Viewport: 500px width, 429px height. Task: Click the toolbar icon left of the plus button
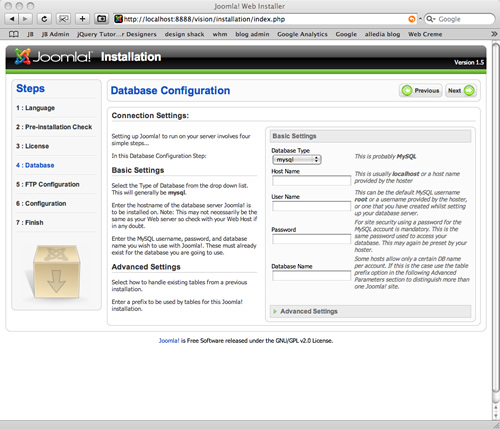[x=63, y=19]
